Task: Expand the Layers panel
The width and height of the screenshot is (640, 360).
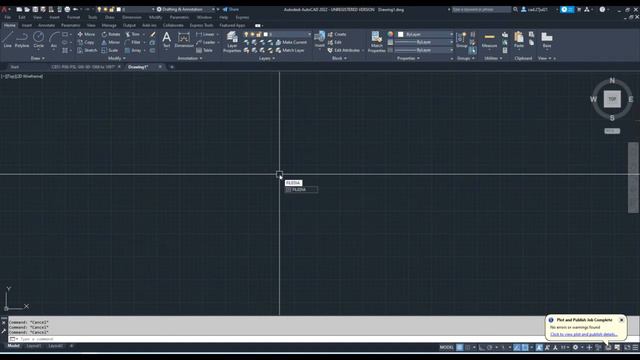Action: pos(267,58)
